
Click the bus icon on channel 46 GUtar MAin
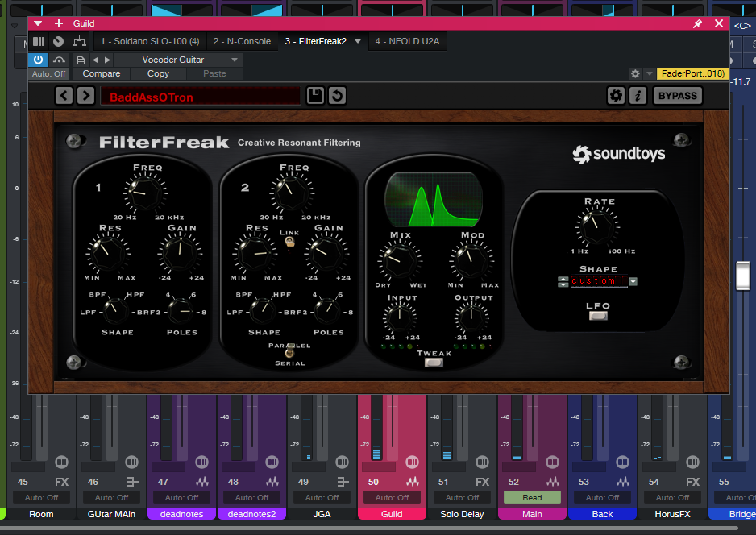[x=132, y=482]
